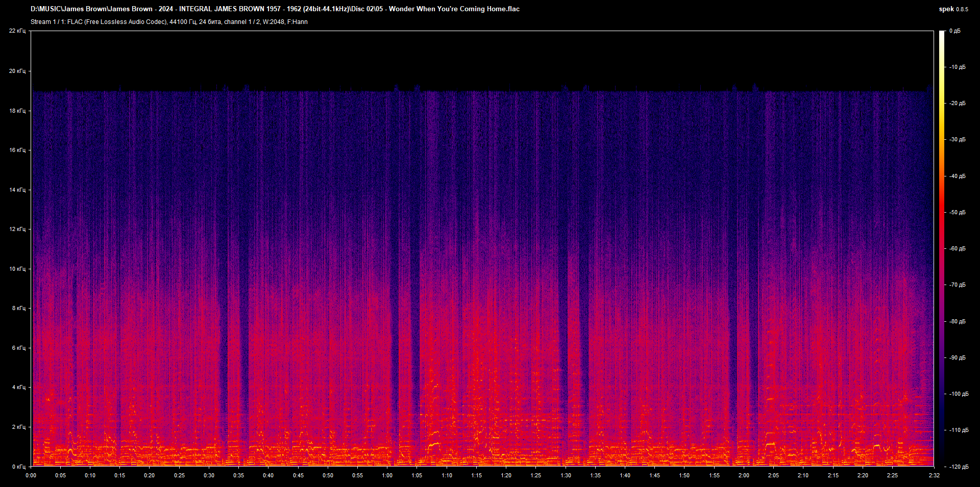The height and width of the screenshot is (487, 980).
Task: Click the 16 кГц frequency axis label
Action: click(x=17, y=150)
